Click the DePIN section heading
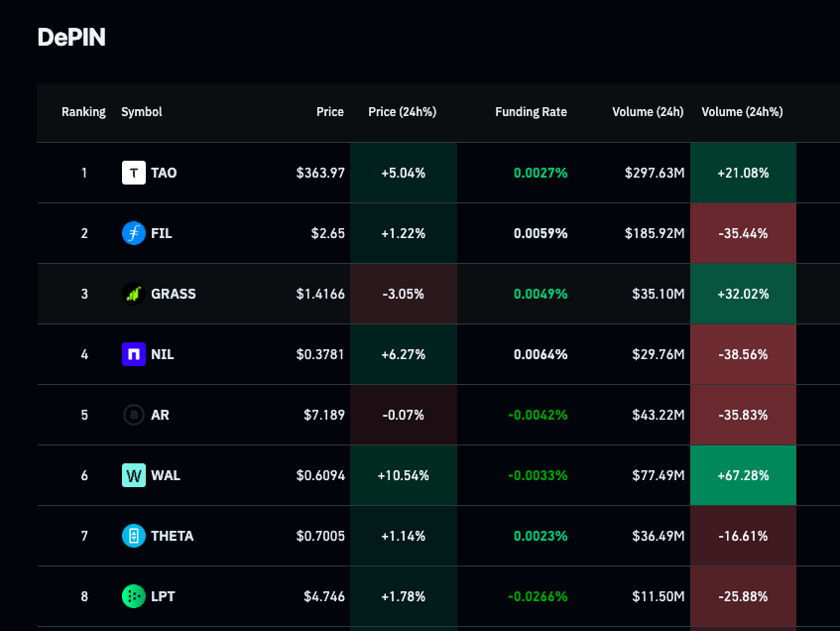Image resolution: width=840 pixels, height=631 pixels. 71,38
